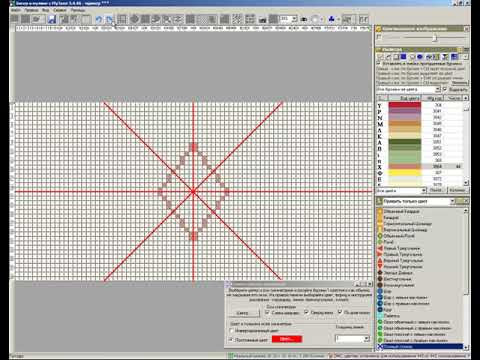Select 'Шар с левым наклоном' stitch

(x=402, y=297)
